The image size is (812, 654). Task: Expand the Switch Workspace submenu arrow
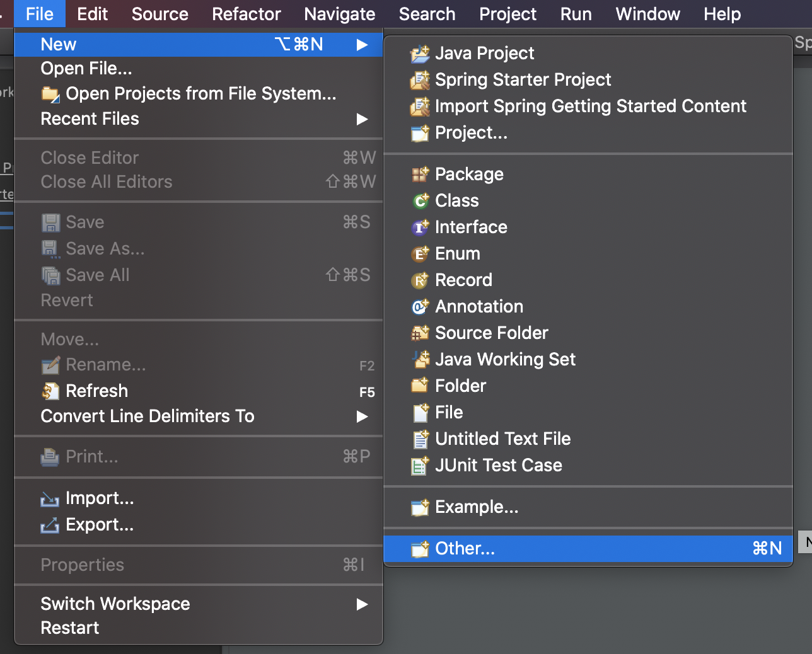[362, 604]
